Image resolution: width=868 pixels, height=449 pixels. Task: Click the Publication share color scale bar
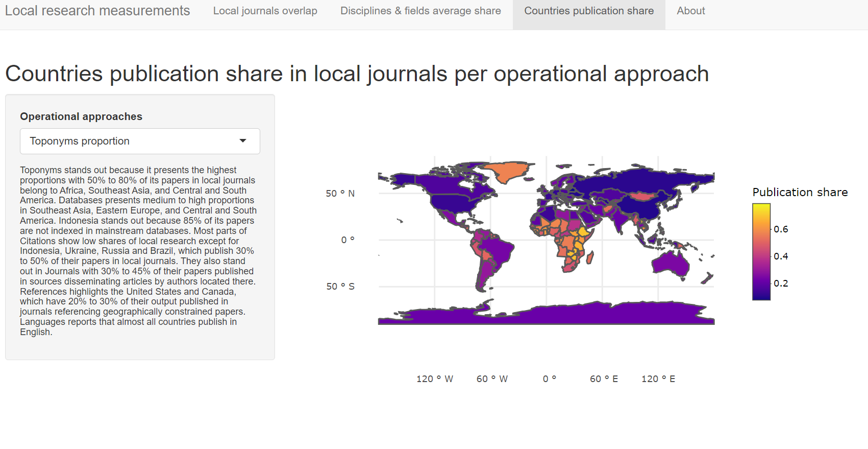(761, 252)
